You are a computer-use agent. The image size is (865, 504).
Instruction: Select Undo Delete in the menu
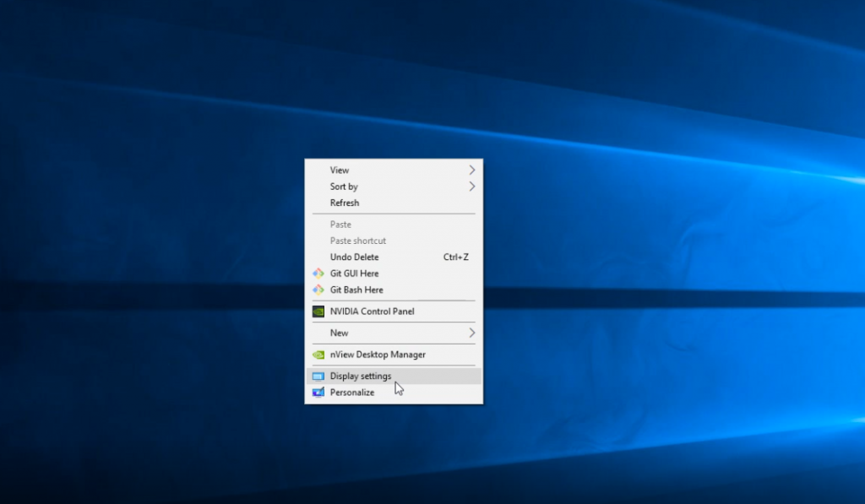tap(394, 257)
